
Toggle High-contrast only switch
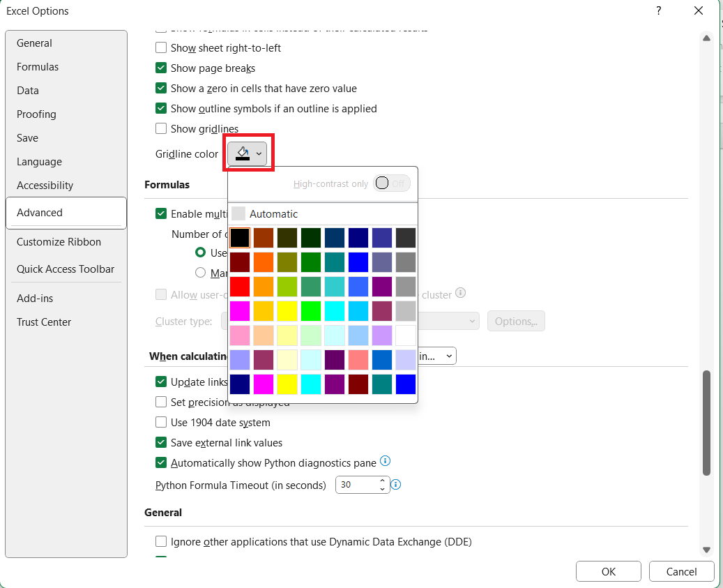pos(391,183)
